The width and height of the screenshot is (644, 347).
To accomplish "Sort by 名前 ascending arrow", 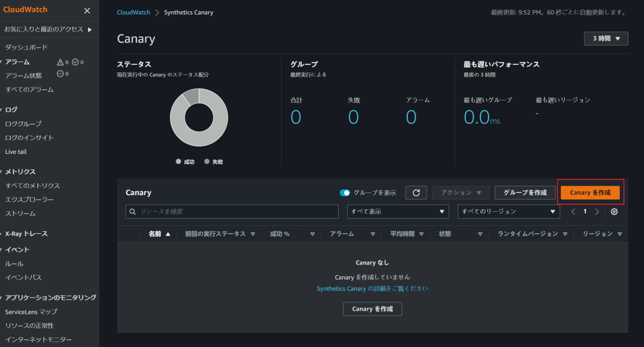I will tap(168, 234).
